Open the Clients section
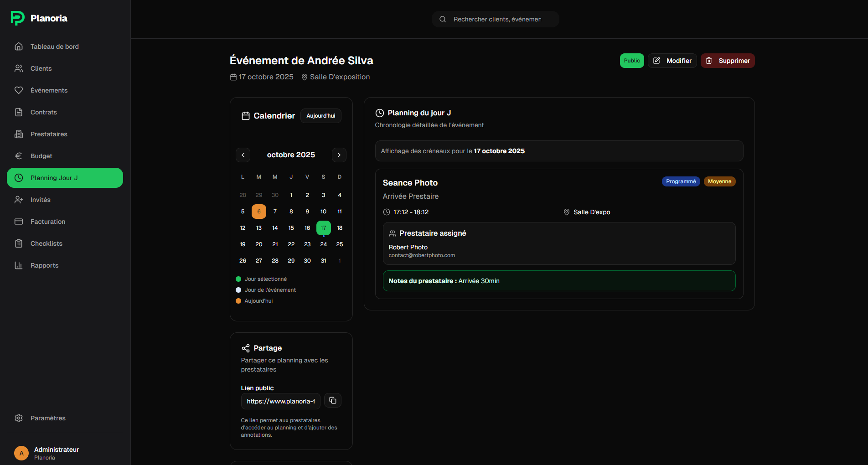This screenshot has width=868, height=465. click(65, 68)
